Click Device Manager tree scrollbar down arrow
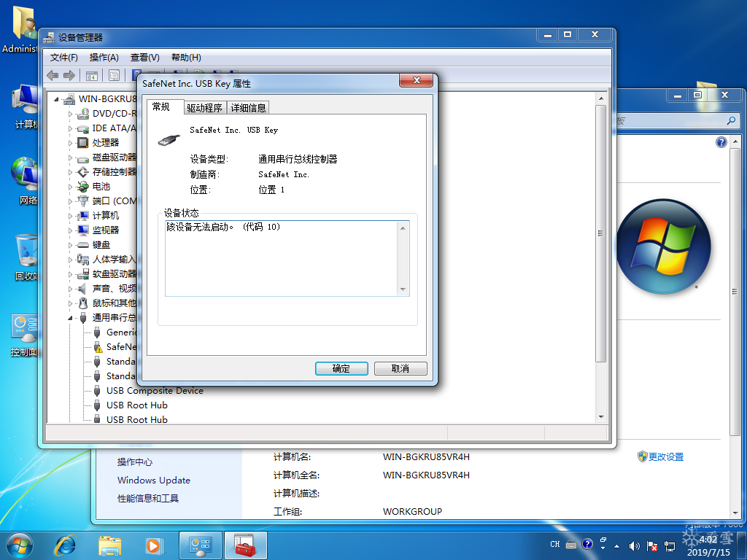 tap(601, 416)
